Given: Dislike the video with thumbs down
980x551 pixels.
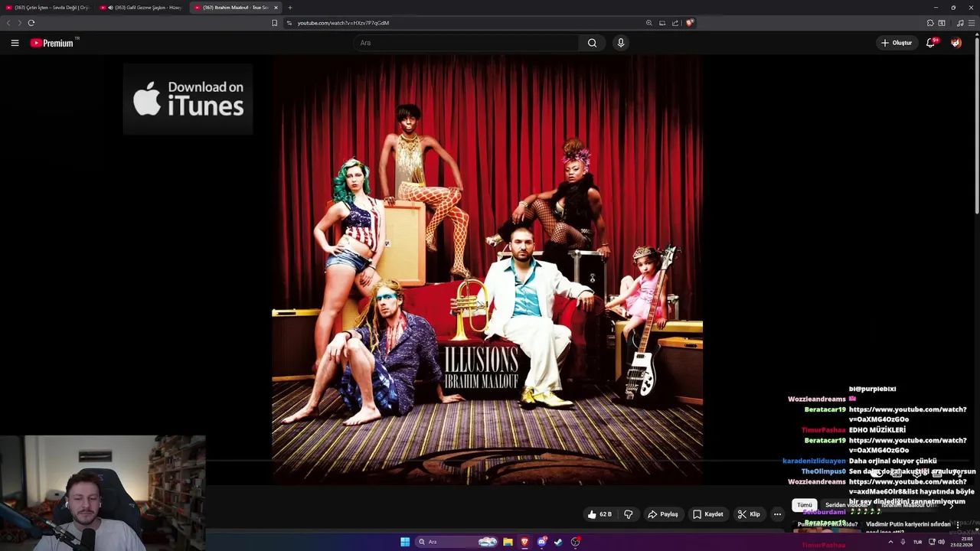Looking at the screenshot, I should click(x=629, y=514).
